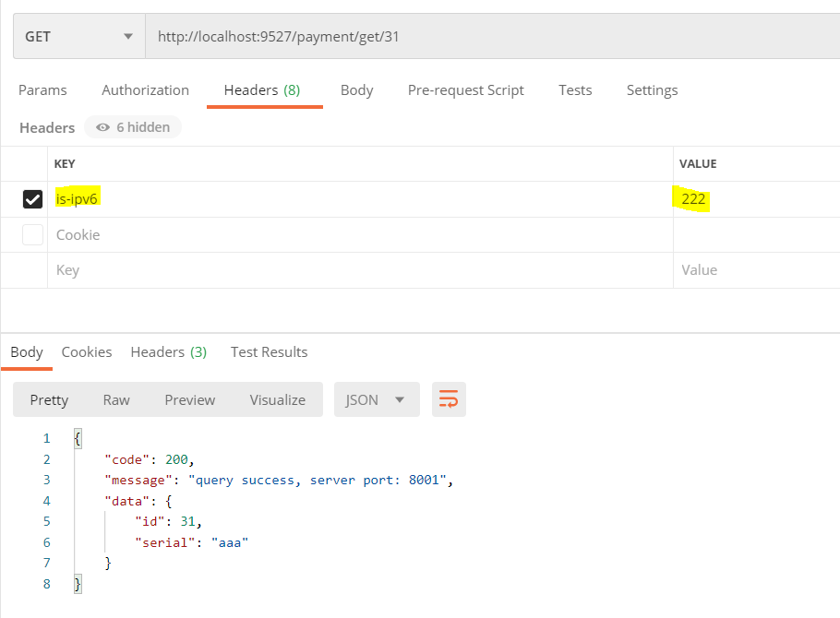Enable the Cookie header row checkbox

pyautogui.click(x=32, y=235)
